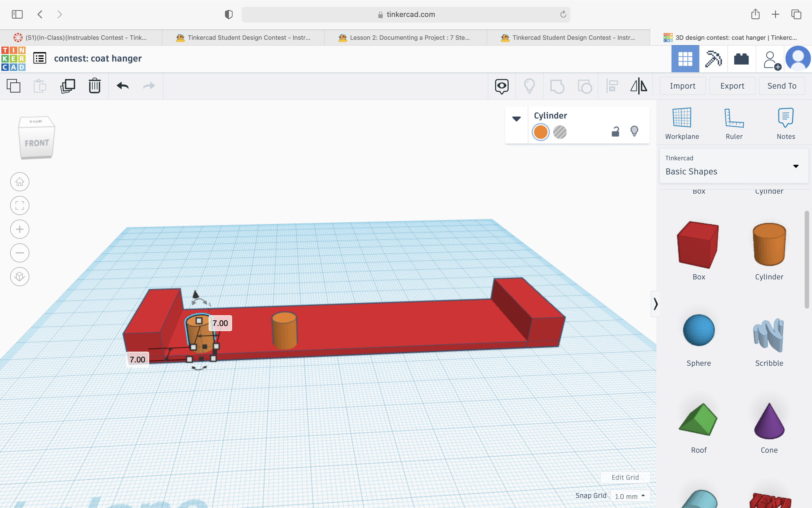Open the user profile avatar

point(798,58)
